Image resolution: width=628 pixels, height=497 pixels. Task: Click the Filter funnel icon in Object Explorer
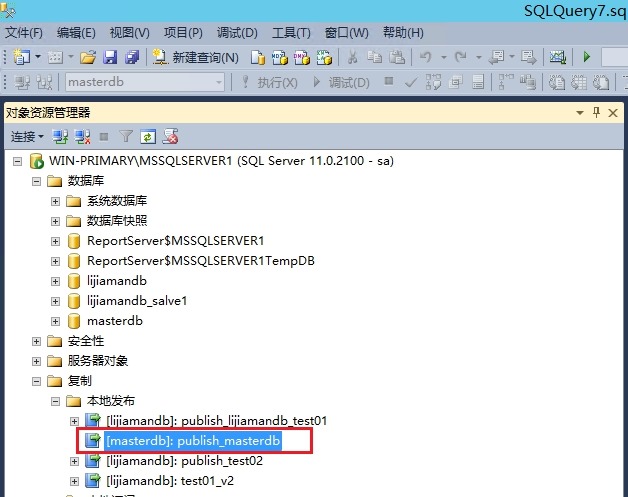(126, 136)
